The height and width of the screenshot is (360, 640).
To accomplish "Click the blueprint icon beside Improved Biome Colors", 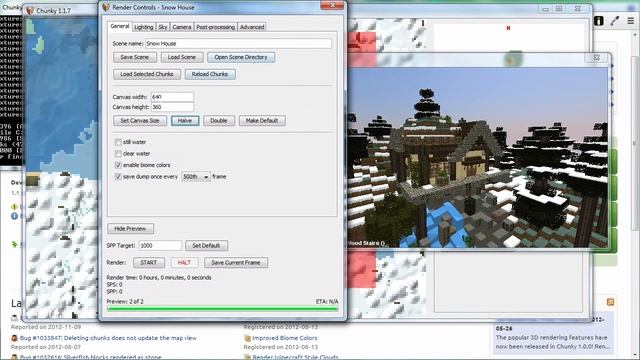I will click(x=247, y=338).
